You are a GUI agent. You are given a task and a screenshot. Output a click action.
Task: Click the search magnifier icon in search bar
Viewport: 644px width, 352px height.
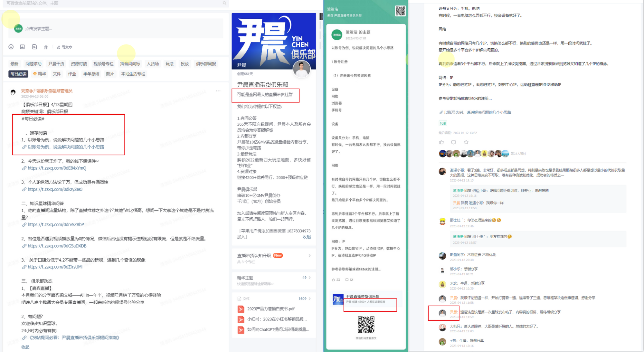(224, 3)
